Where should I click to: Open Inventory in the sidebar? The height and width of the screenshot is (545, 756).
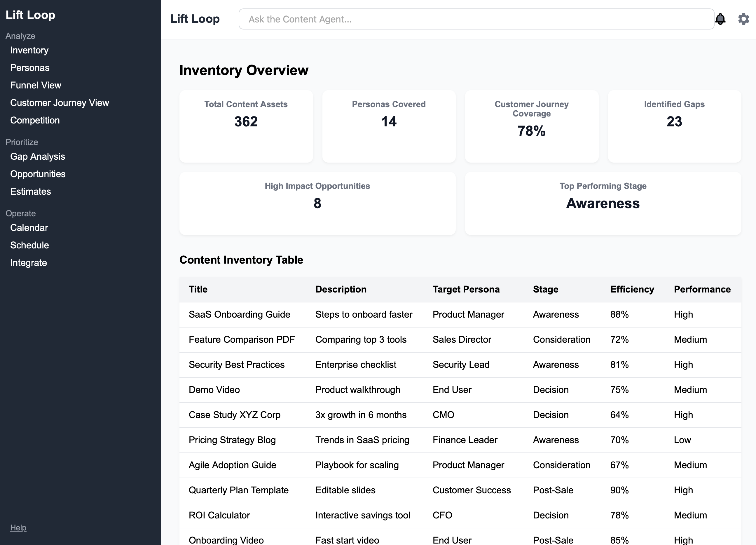(29, 51)
